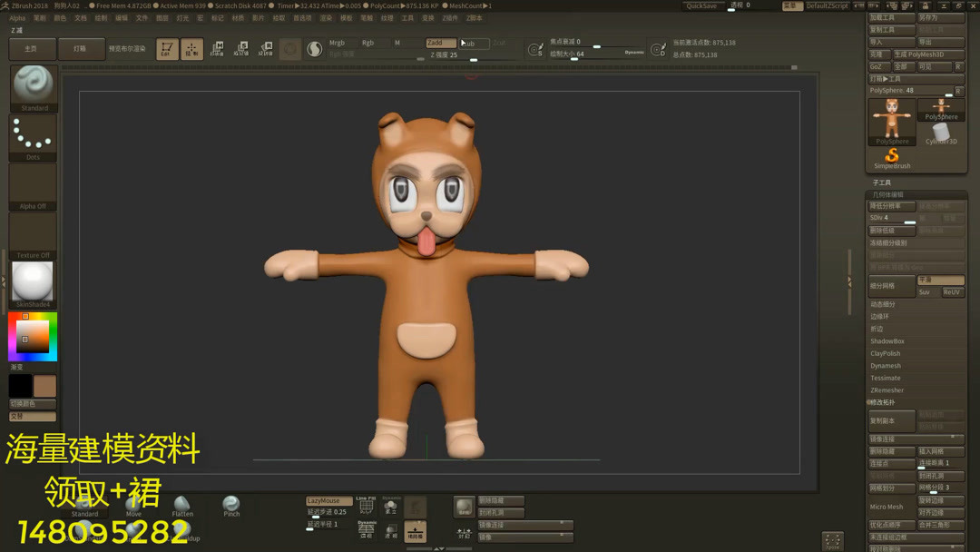Open the Dots stroke type picker
Viewport: 980px width, 552px height.
[x=34, y=136]
